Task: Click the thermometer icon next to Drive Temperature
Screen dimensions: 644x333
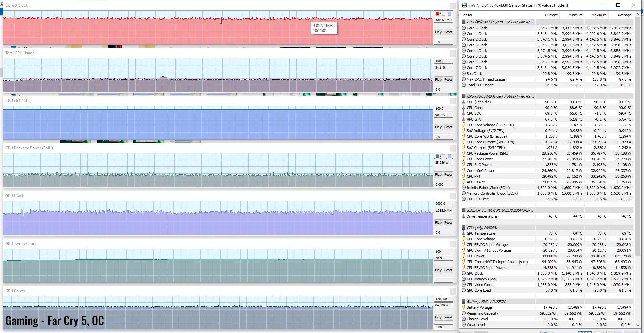Action: click(x=464, y=217)
